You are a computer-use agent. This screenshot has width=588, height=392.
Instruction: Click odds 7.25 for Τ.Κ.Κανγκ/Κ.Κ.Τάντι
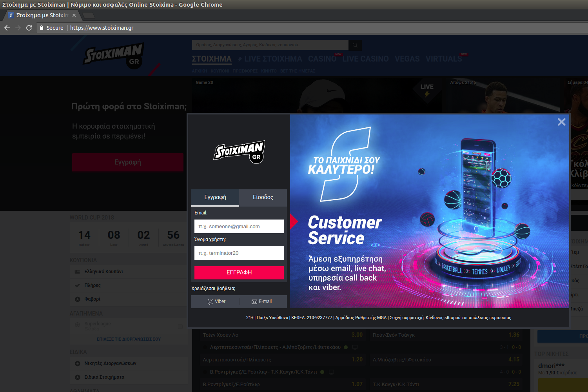pos(514,384)
